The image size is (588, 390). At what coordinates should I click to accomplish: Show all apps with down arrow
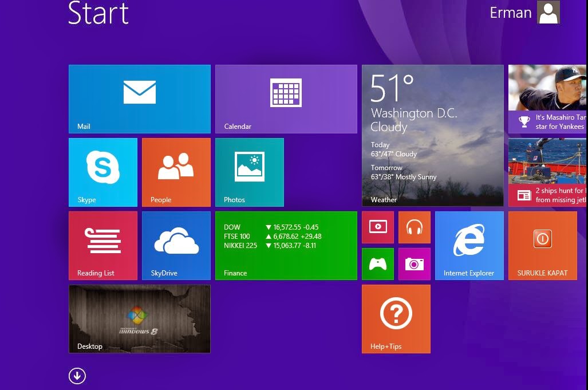pyautogui.click(x=77, y=376)
